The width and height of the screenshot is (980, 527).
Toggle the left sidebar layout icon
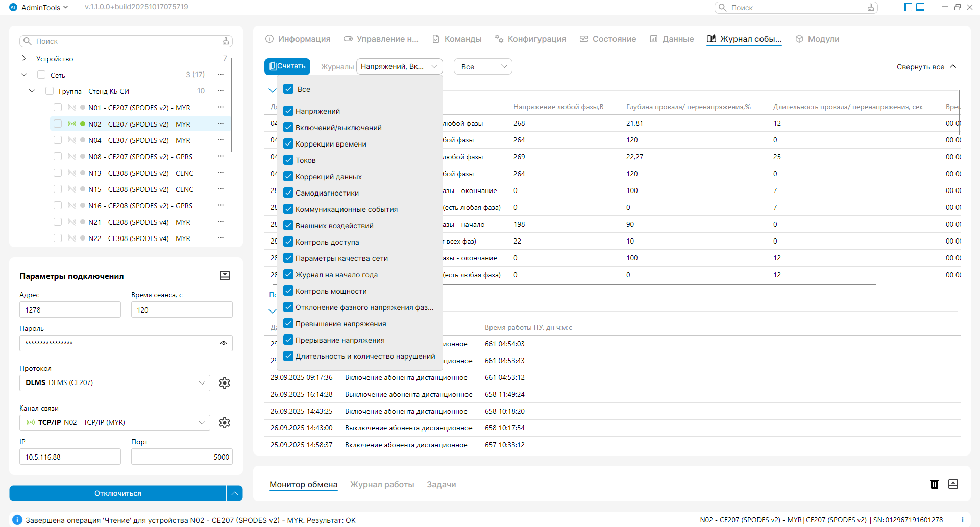pyautogui.click(x=908, y=7)
